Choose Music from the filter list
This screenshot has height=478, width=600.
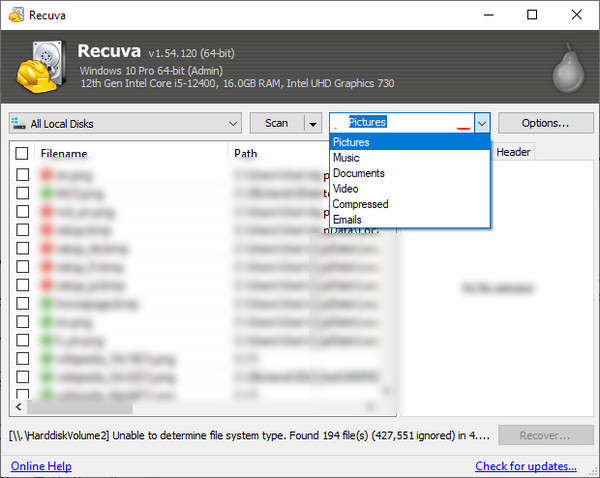410,158
